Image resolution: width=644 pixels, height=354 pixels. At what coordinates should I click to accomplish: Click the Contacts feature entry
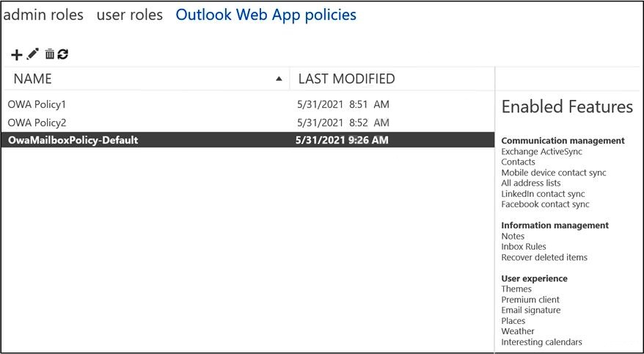click(518, 162)
